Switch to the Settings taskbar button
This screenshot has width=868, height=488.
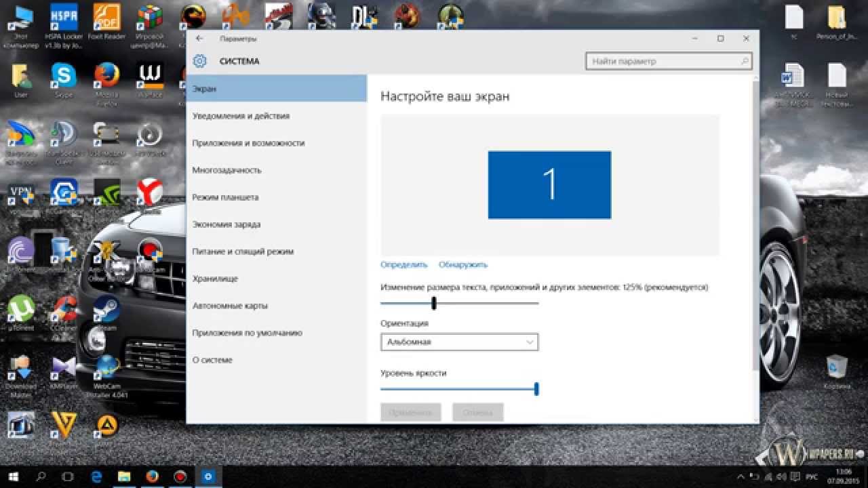[x=208, y=476]
